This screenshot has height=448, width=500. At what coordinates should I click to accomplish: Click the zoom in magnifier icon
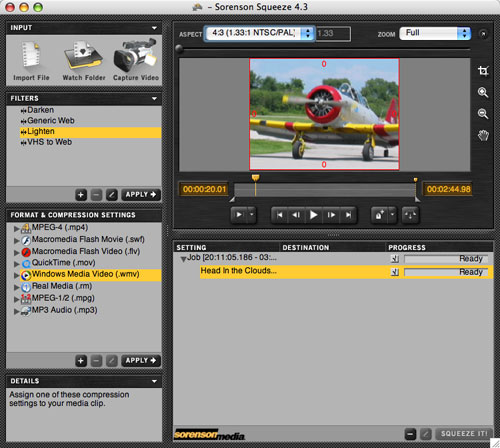(483, 92)
